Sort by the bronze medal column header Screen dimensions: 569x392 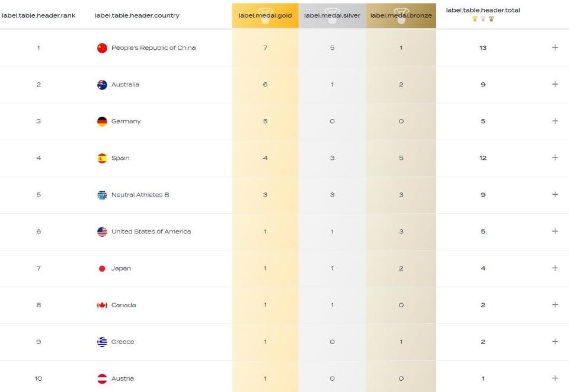point(401,15)
